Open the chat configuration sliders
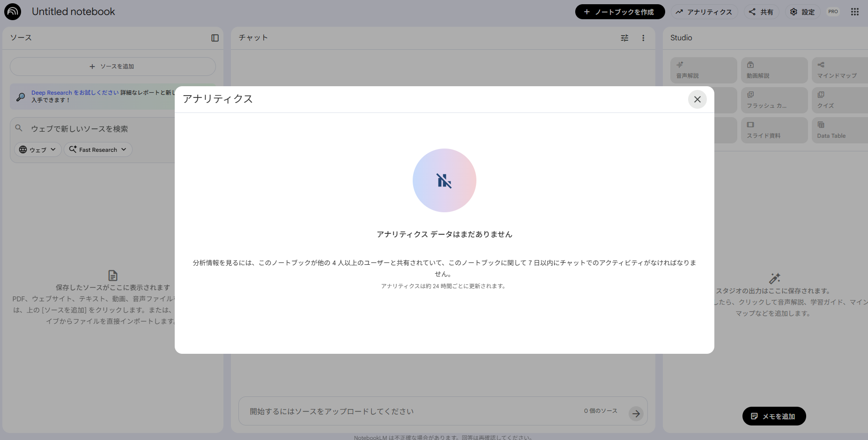868x440 pixels. click(624, 38)
